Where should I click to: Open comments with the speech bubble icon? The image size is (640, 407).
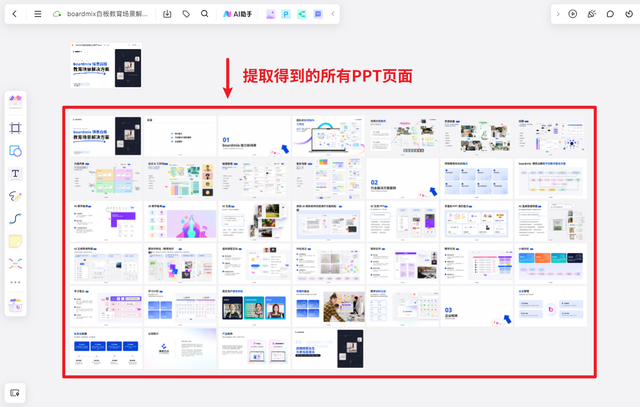(x=610, y=14)
